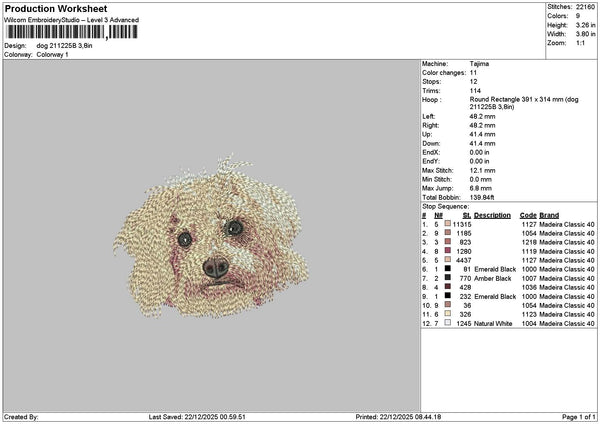Select 'Printed: 22/12/2025 08.44.18' footer text

tap(398, 417)
